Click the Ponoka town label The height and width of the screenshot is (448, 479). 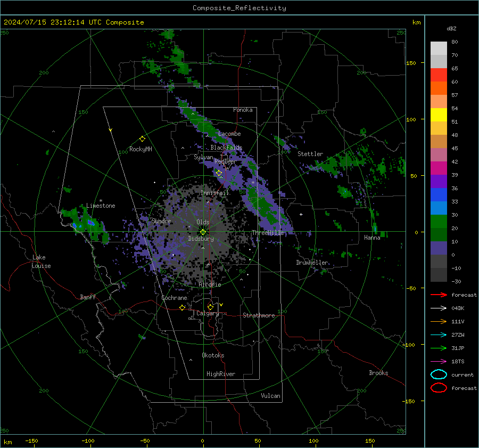(243, 110)
